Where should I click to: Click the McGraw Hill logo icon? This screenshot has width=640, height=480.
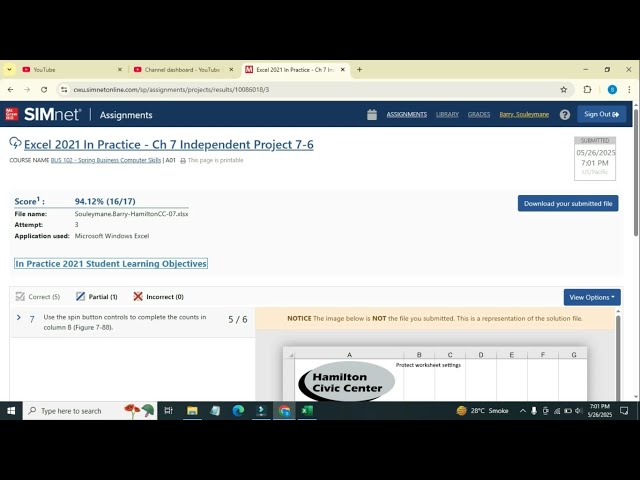11,114
